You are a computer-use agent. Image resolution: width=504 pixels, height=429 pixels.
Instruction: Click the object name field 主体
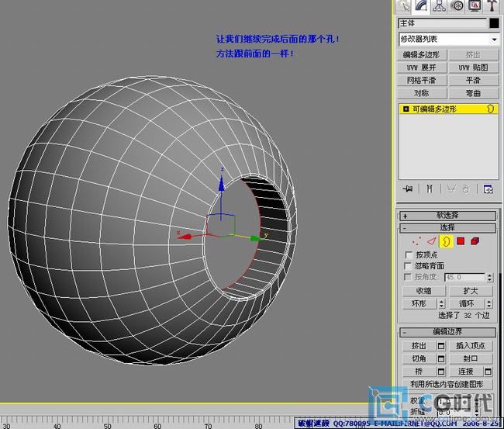click(443, 23)
